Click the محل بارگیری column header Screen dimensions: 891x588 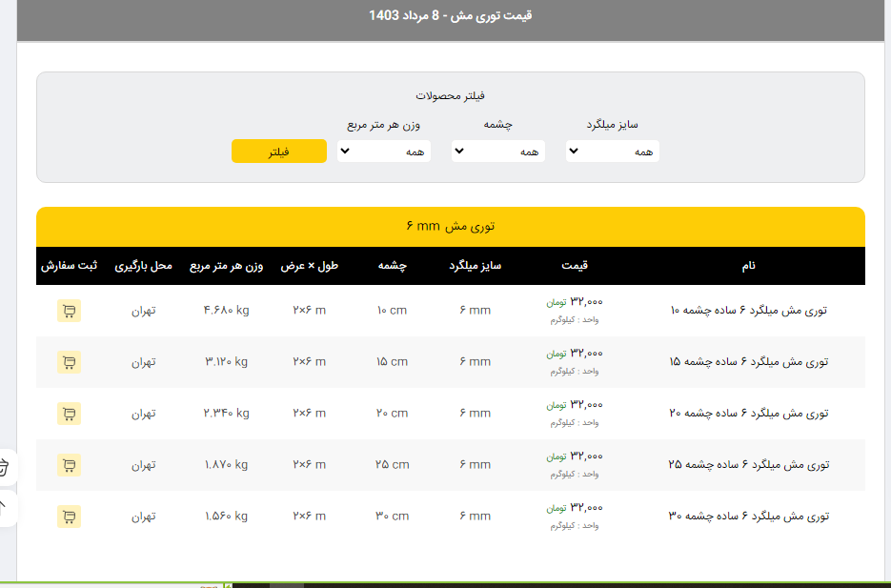(143, 266)
